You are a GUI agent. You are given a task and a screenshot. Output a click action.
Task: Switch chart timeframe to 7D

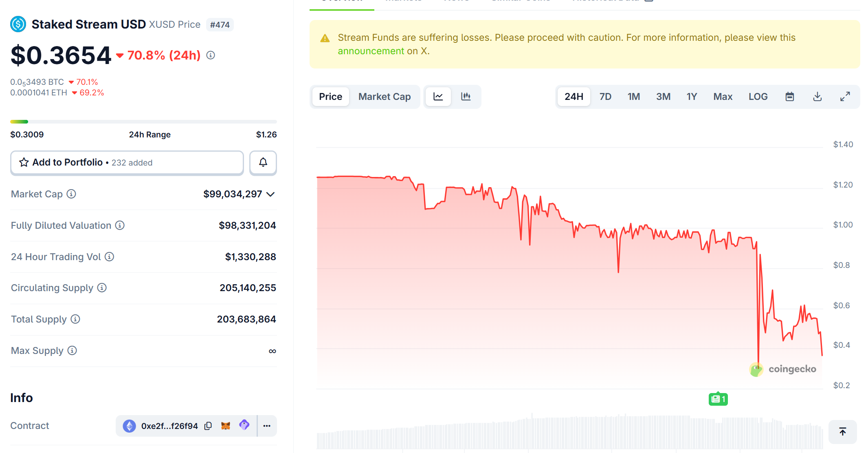(x=605, y=96)
